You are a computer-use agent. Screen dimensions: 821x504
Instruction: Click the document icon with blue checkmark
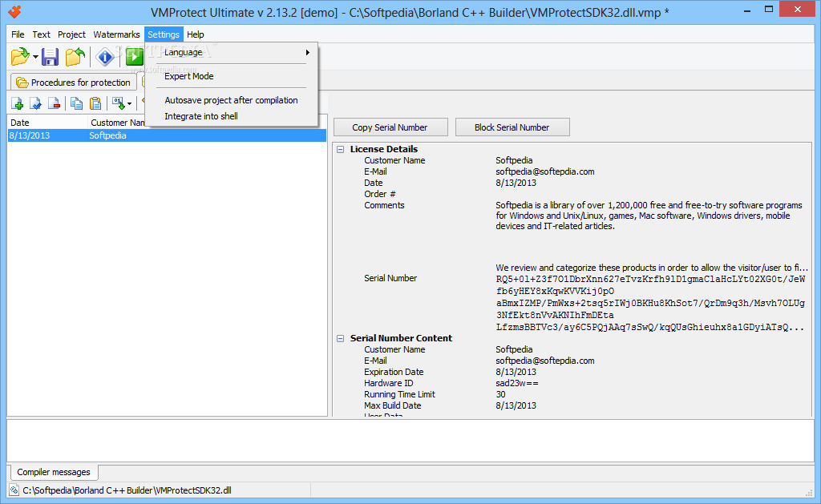point(35,103)
